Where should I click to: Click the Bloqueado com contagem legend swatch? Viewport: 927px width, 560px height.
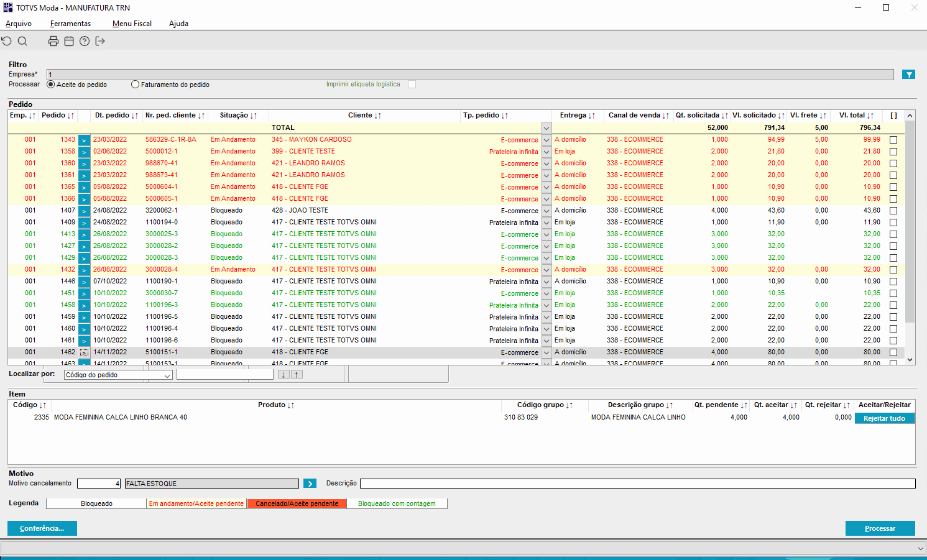tap(397, 503)
